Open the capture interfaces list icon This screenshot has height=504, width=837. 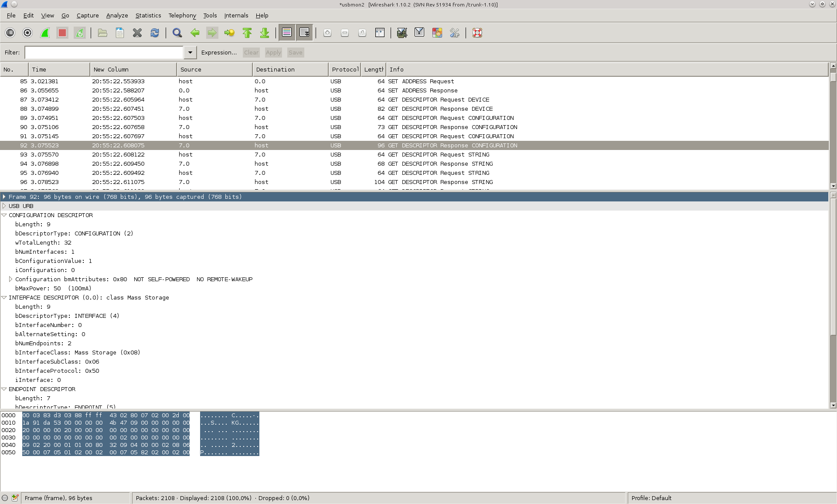pos(10,33)
